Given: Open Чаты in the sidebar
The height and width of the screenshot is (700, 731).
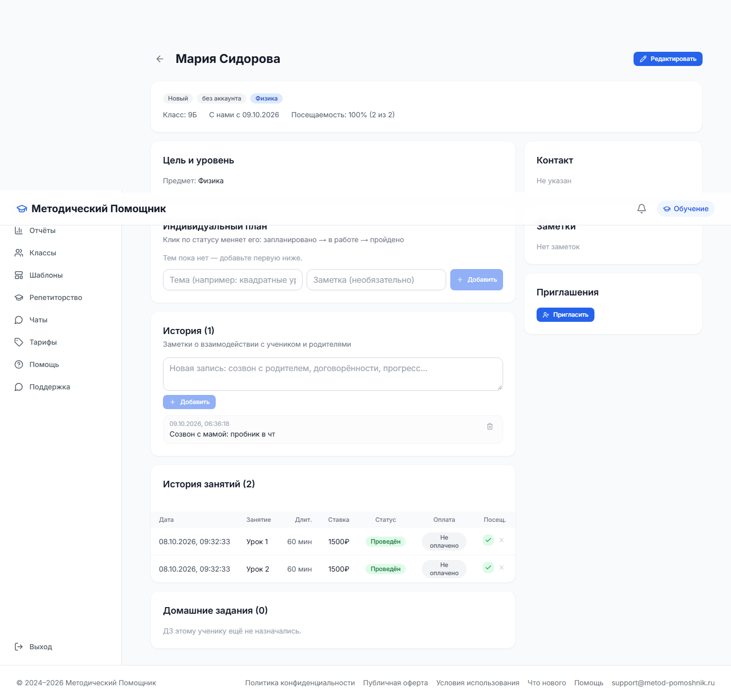Looking at the screenshot, I should 61,320.
